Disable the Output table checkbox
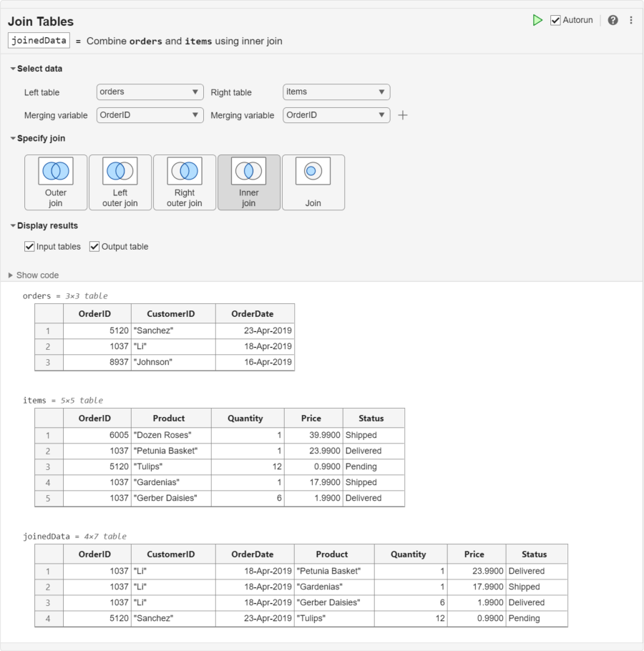Image resolution: width=644 pixels, height=651 pixels. point(94,247)
